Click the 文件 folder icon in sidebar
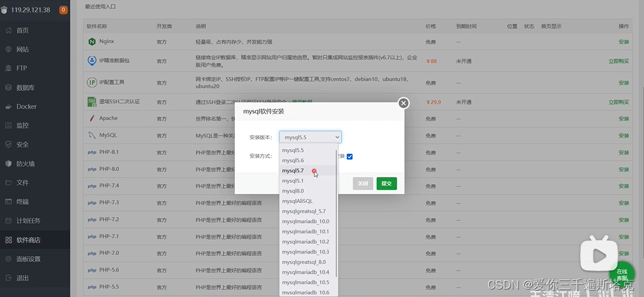 click(8, 182)
